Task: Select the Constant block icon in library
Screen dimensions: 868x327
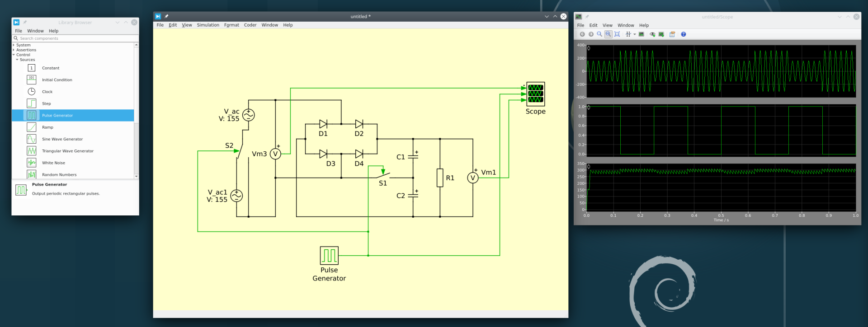Action: click(31, 68)
